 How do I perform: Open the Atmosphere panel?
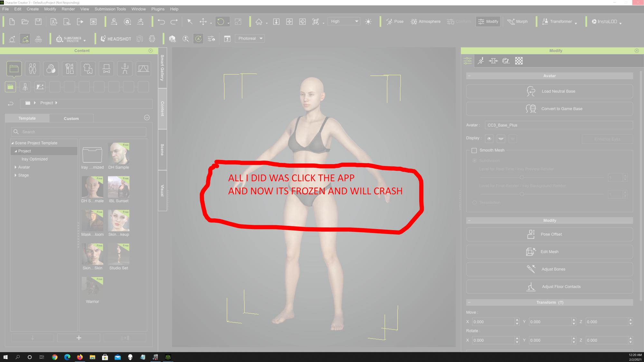coord(425,22)
